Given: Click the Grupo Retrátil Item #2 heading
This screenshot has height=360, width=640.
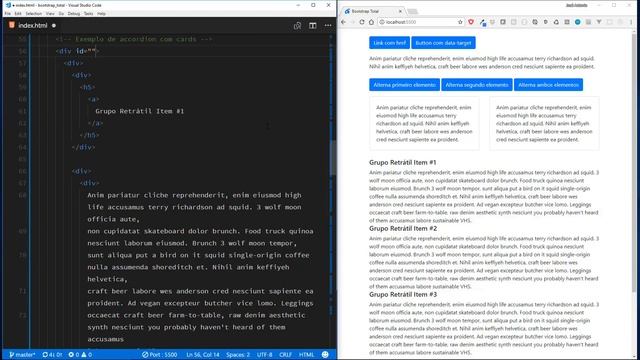Looking at the screenshot, I should pyautogui.click(x=403, y=229).
